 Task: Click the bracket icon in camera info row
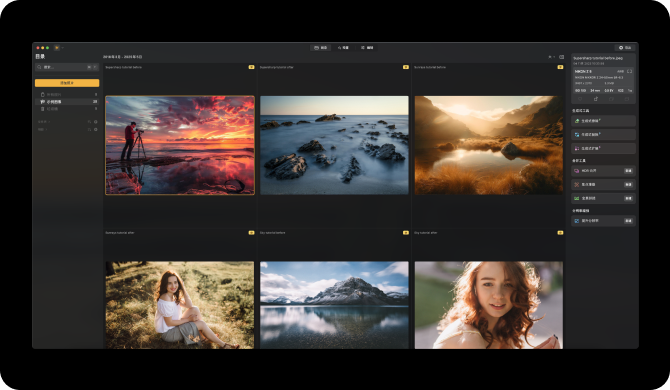pyautogui.click(x=629, y=71)
